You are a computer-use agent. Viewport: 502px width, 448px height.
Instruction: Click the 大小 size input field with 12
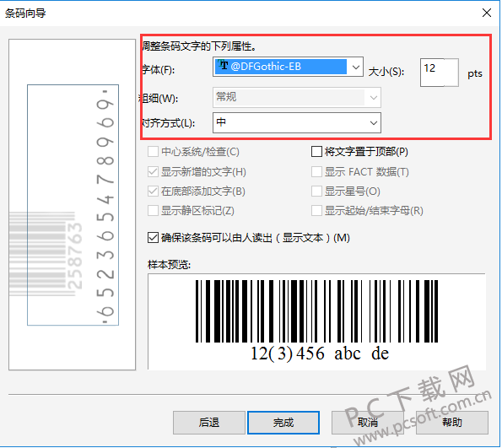[x=440, y=73]
